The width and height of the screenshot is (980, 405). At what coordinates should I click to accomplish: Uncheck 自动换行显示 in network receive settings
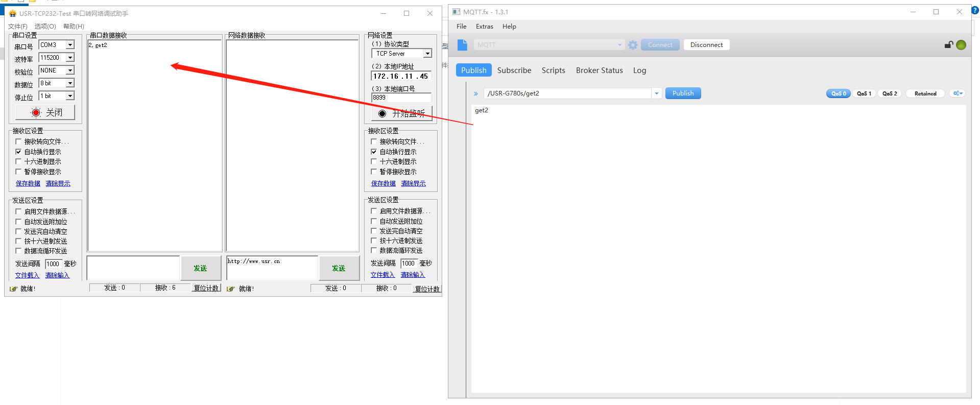coord(374,152)
